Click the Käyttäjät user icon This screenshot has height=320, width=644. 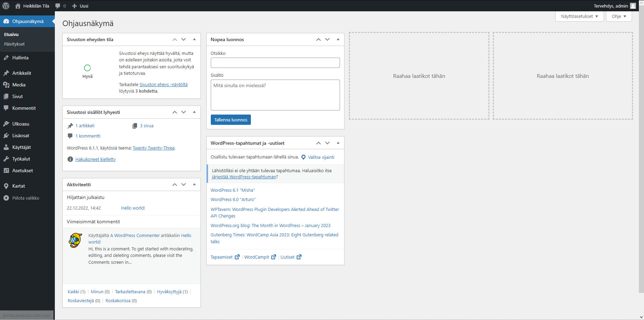click(6, 147)
